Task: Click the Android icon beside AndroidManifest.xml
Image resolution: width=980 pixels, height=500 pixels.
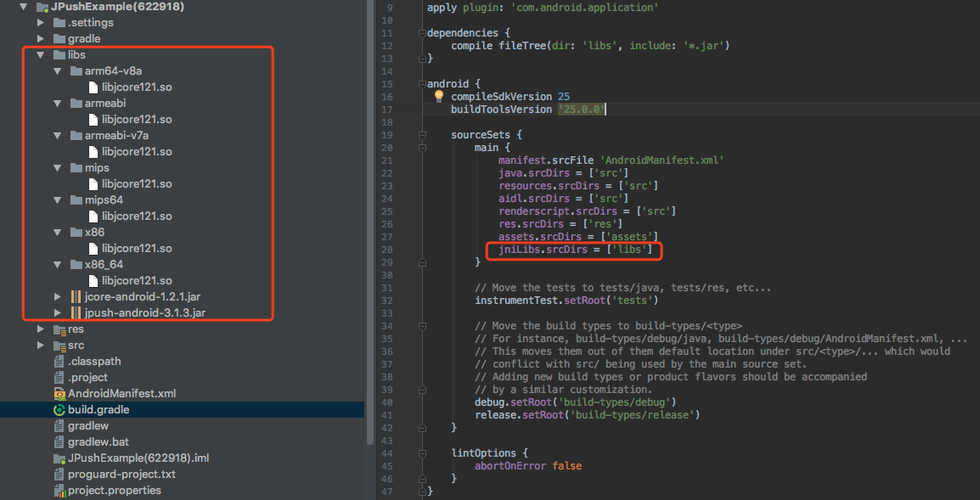Action: 58,393
